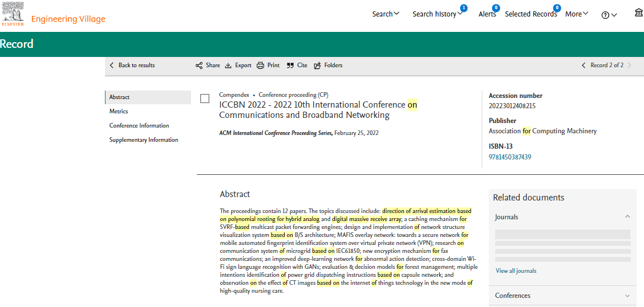Open the Search history menu
644x307 pixels.
[x=438, y=14]
